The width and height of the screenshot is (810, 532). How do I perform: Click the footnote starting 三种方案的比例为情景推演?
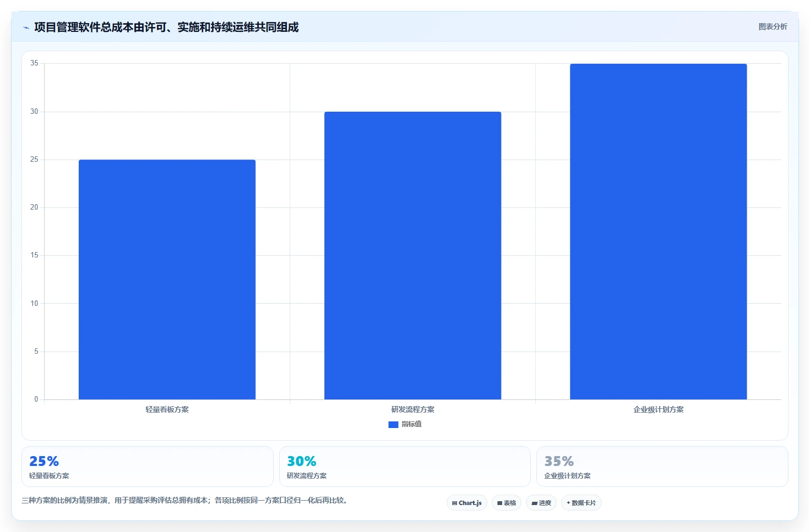point(184,501)
